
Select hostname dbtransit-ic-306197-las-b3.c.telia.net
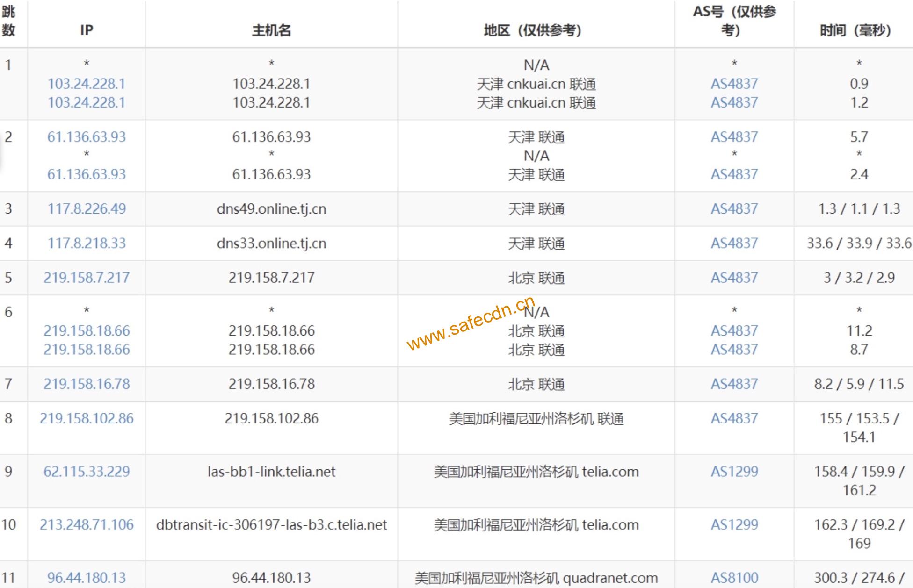tap(271, 524)
